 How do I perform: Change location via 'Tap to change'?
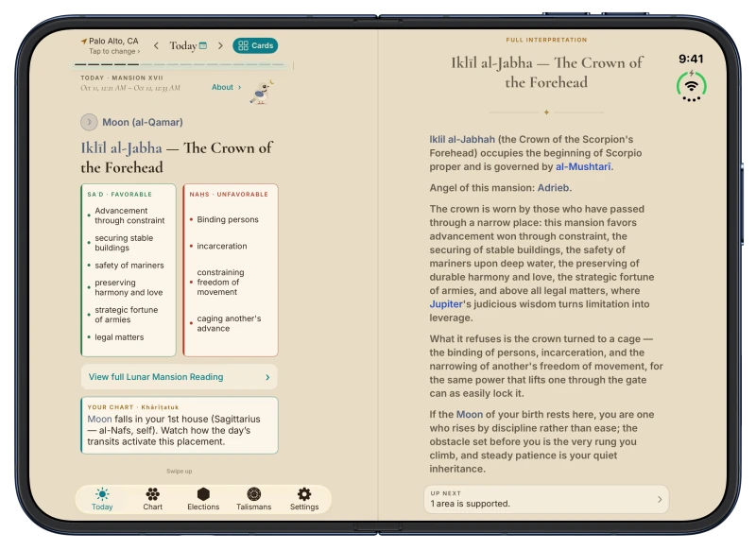[114, 52]
